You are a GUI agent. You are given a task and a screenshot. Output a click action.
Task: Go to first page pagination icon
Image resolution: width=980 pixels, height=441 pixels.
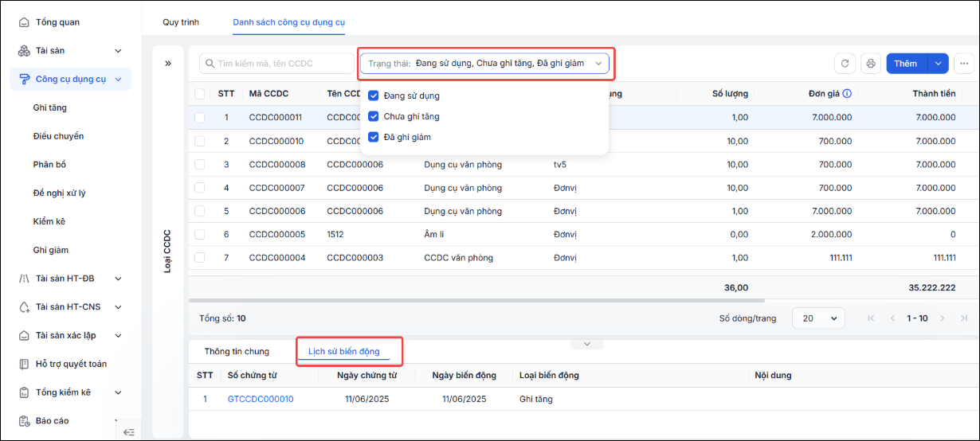[x=871, y=318]
